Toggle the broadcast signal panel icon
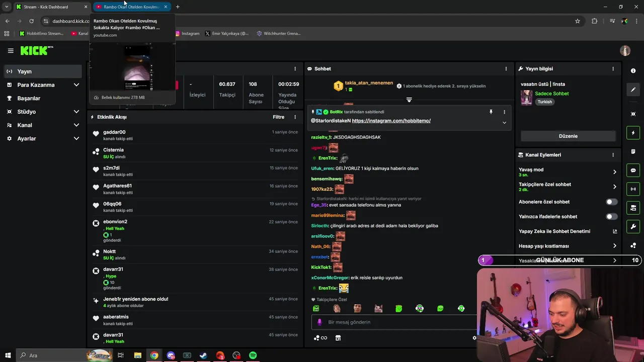644x362 pixels. point(633,189)
